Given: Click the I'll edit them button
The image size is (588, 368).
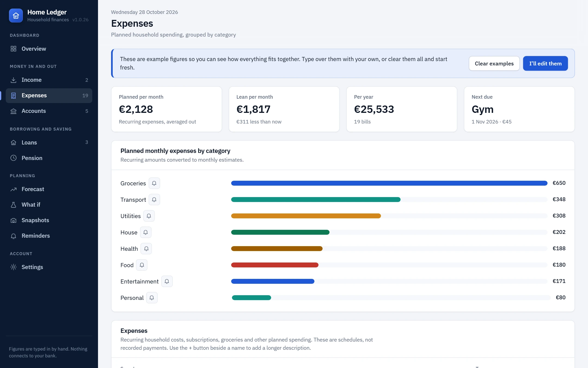Looking at the screenshot, I should click(x=545, y=64).
